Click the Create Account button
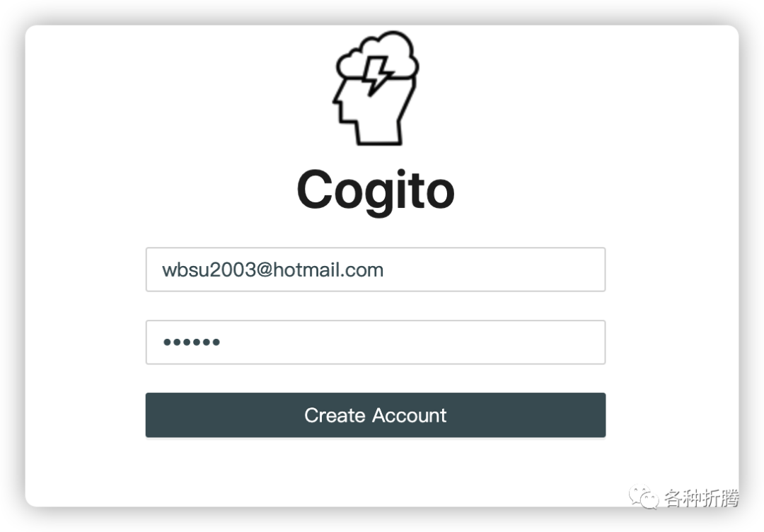 tap(376, 415)
